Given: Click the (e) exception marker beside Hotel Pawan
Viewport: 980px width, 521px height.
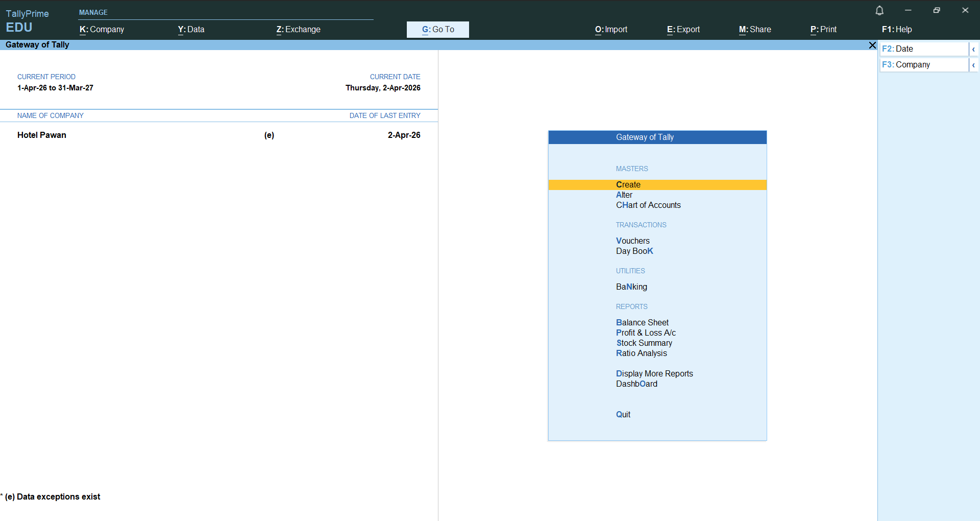Looking at the screenshot, I should (x=269, y=135).
